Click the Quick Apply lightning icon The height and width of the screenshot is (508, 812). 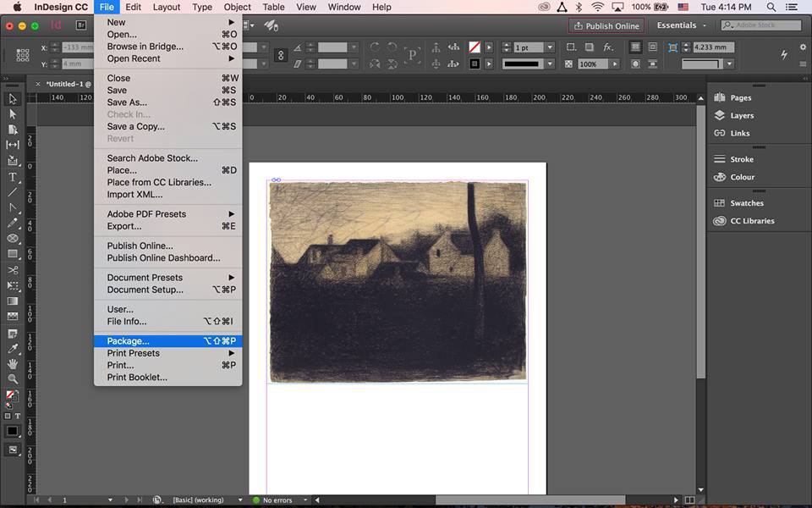(784, 54)
